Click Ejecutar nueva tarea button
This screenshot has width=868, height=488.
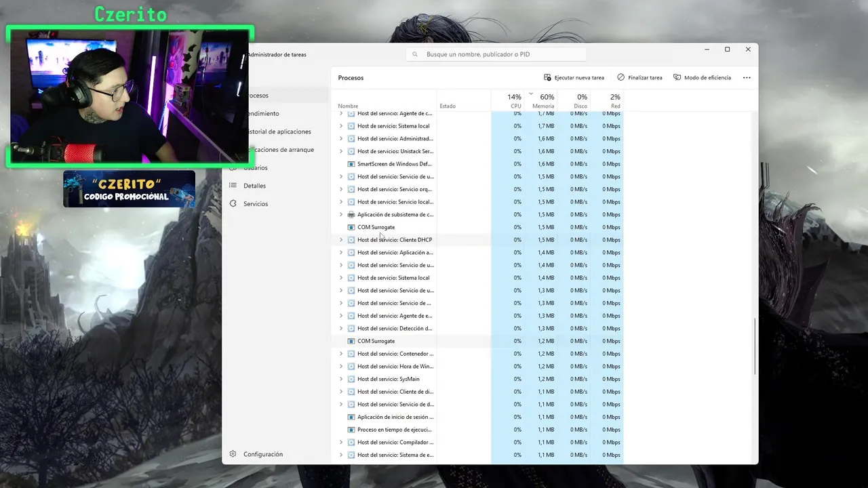click(x=574, y=78)
